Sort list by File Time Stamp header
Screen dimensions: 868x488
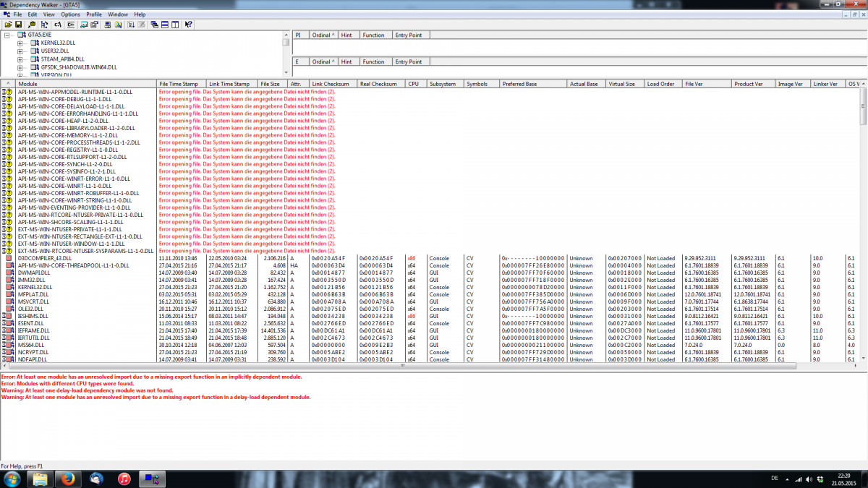(182, 84)
